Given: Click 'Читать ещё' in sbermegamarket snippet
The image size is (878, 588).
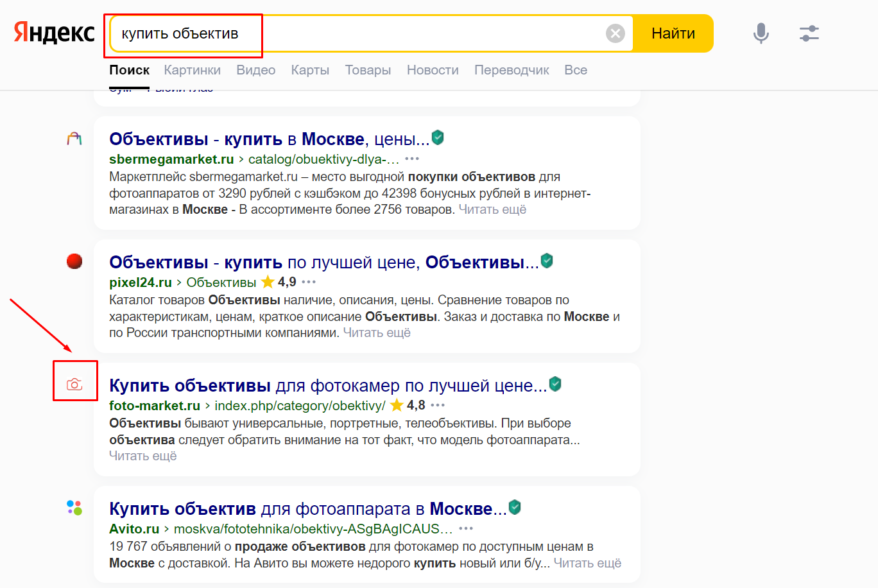Looking at the screenshot, I should pos(492,209).
